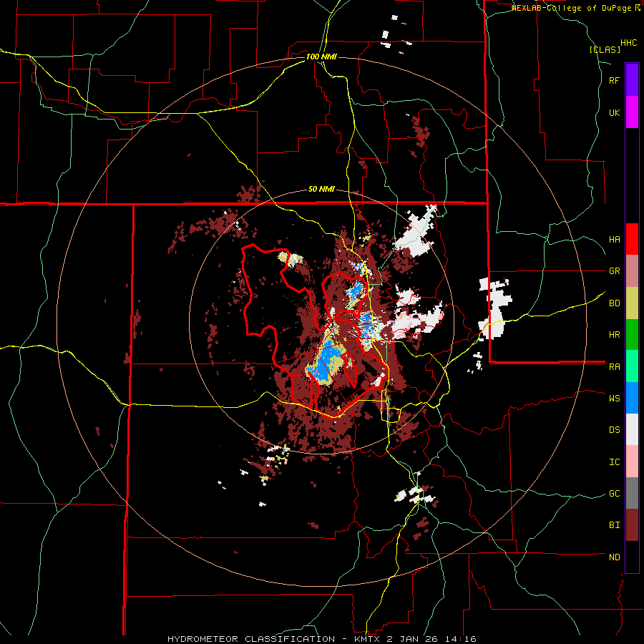This screenshot has width=644, height=644.
Task: Pick the dark green HR legend swatch
Action: pos(632,335)
